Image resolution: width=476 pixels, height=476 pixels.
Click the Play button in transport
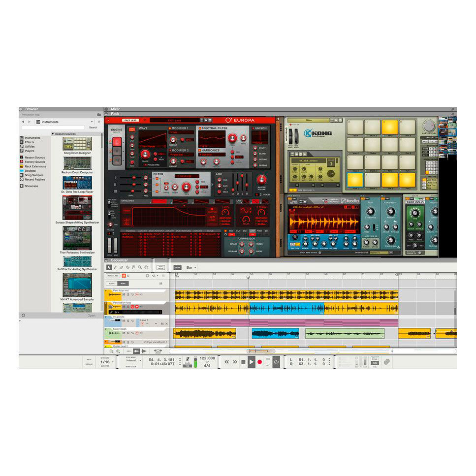(252, 362)
